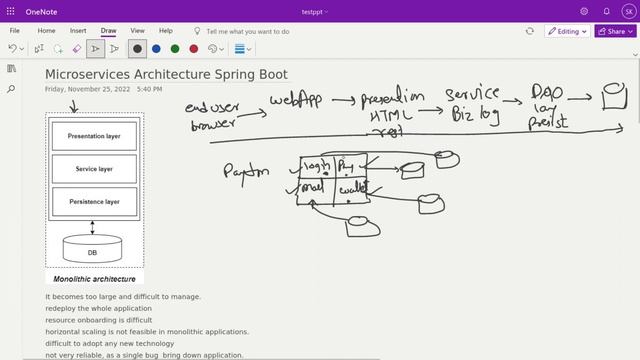Select the Highlighter tool

114,49
